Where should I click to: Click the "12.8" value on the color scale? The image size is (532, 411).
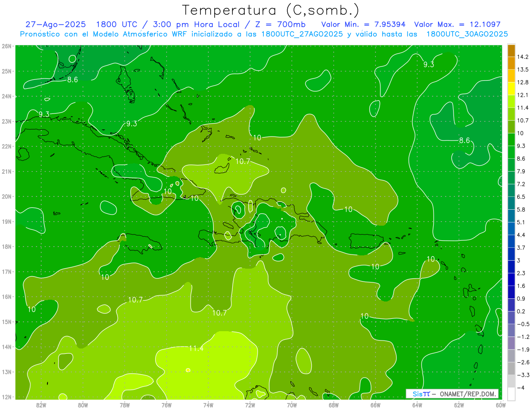pyautogui.click(x=523, y=82)
